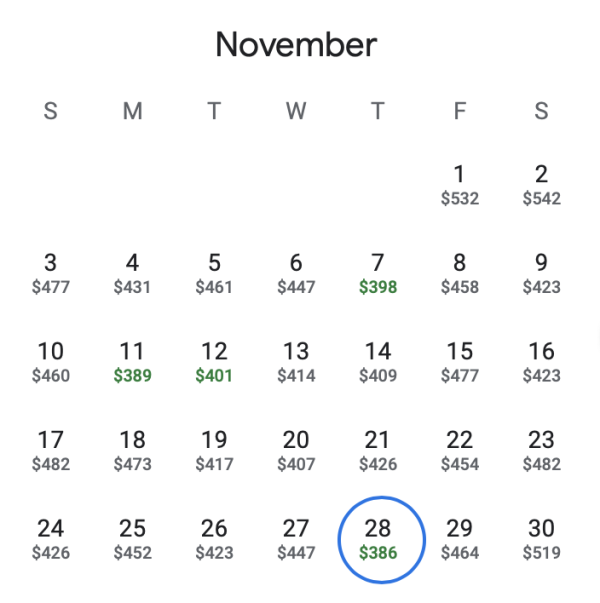Choose November 17 priced $482
This screenshot has height=603, width=600.
coord(50,450)
